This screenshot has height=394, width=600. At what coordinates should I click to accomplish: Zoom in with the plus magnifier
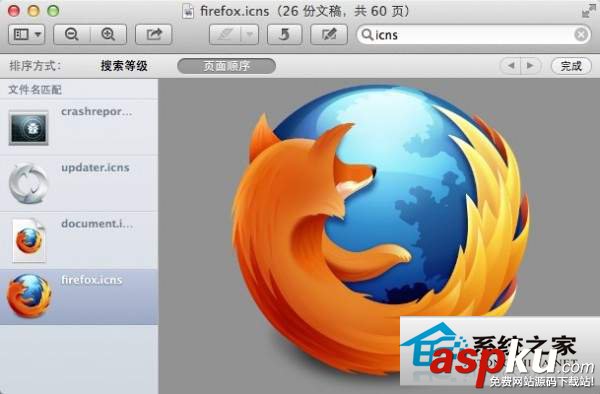click(x=108, y=35)
